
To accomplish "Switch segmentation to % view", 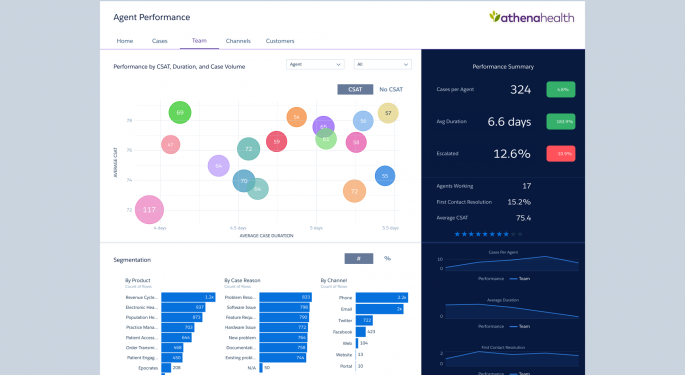I will click(x=387, y=258).
